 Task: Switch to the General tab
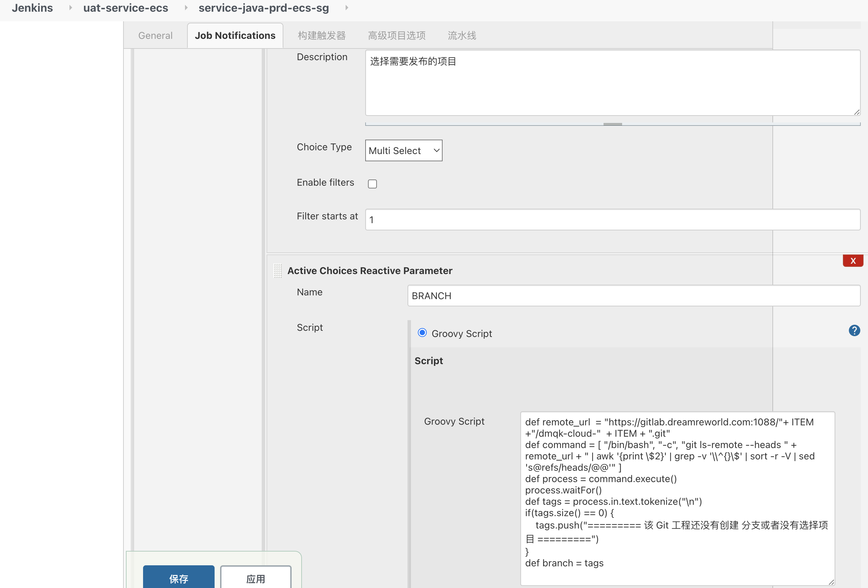[155, 35]
